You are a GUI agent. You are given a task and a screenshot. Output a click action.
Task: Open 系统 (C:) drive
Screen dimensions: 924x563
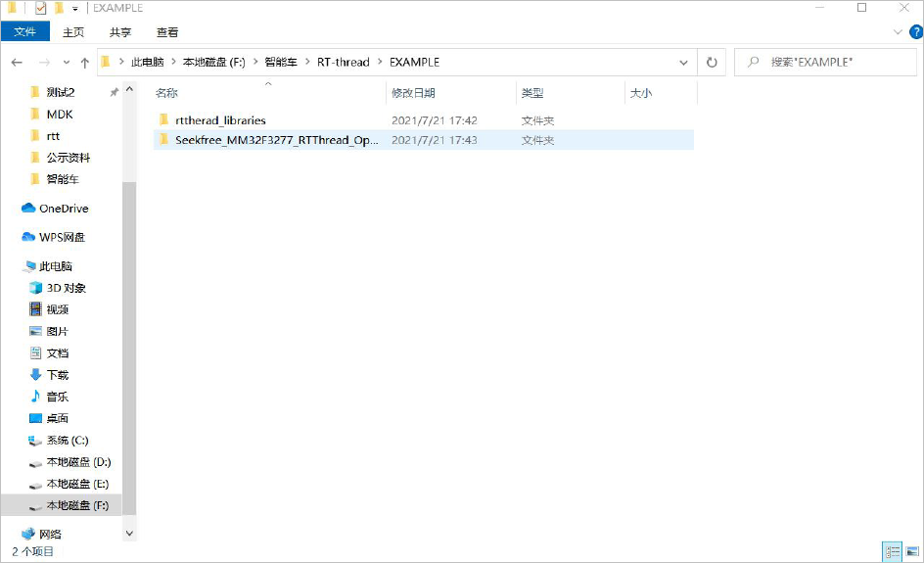click(x=68, y=441)
